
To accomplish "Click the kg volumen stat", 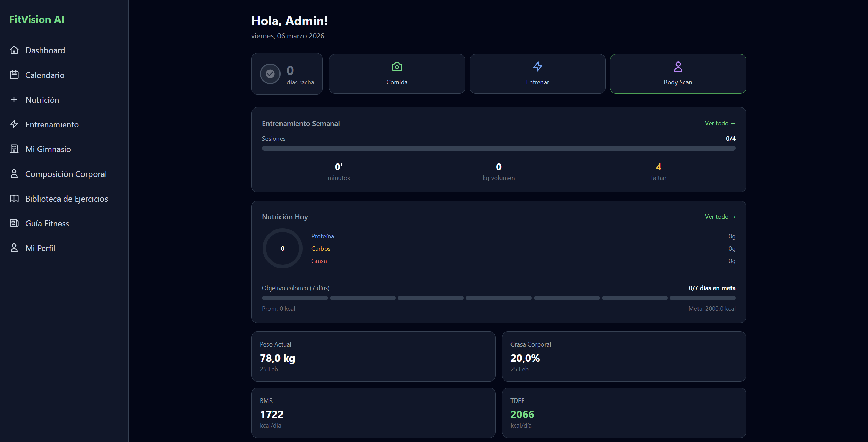I will point(498,171).
